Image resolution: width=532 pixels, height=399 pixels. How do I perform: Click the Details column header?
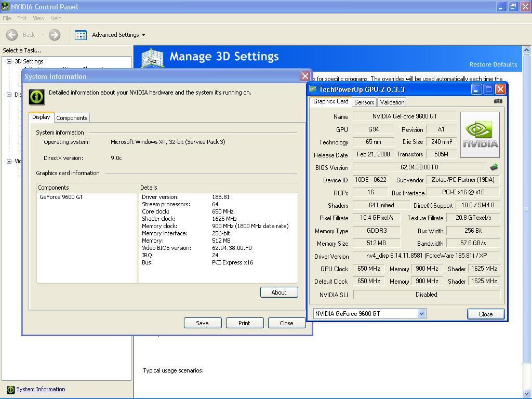tap(218, 188)
